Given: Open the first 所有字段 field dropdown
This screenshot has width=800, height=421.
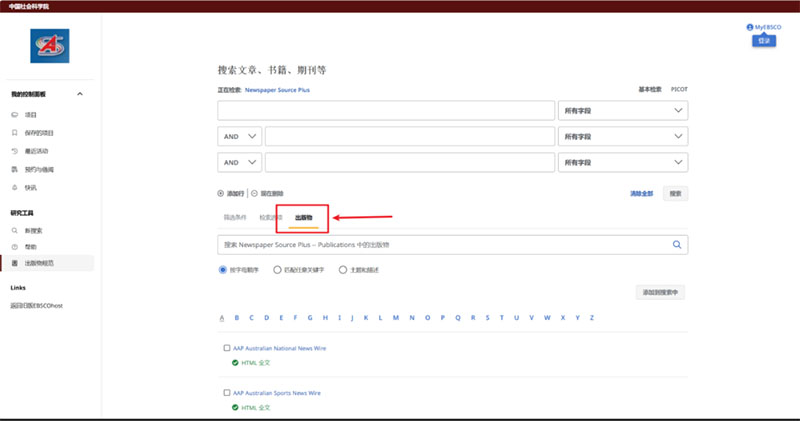Looking at the screenshot, I should (x=622, y=110).
